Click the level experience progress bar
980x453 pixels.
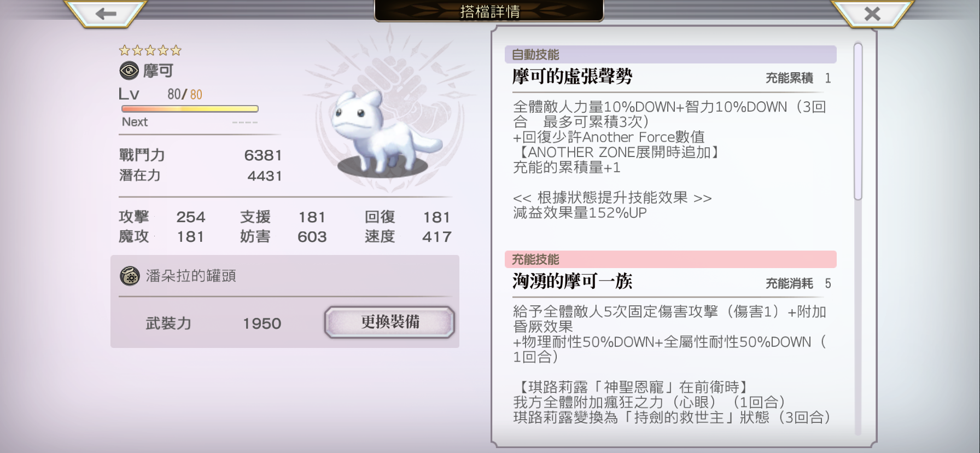[190, 109]
